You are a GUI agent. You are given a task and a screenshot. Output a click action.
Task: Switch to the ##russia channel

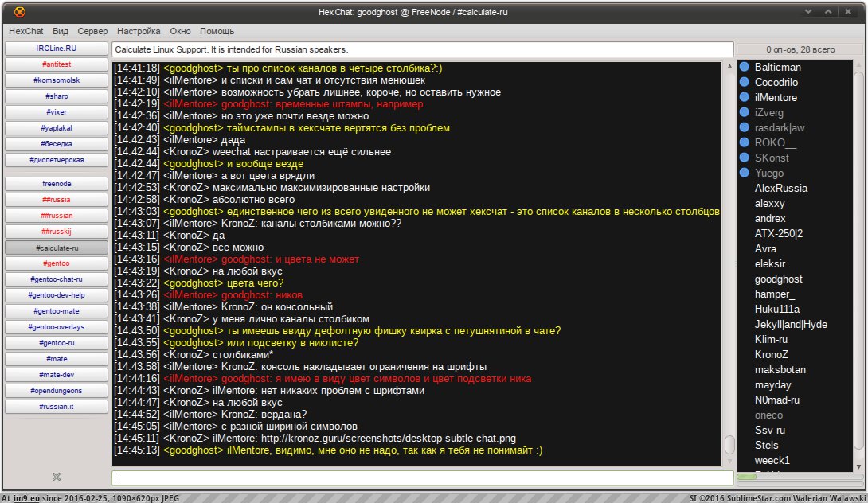pos(57,200)
